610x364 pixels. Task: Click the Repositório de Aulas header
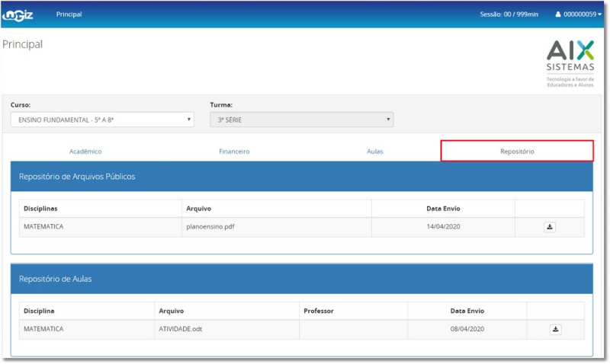click(301, 279)
